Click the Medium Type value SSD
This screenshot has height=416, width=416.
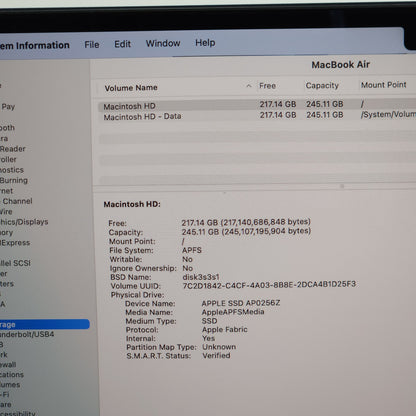[209, 321]
